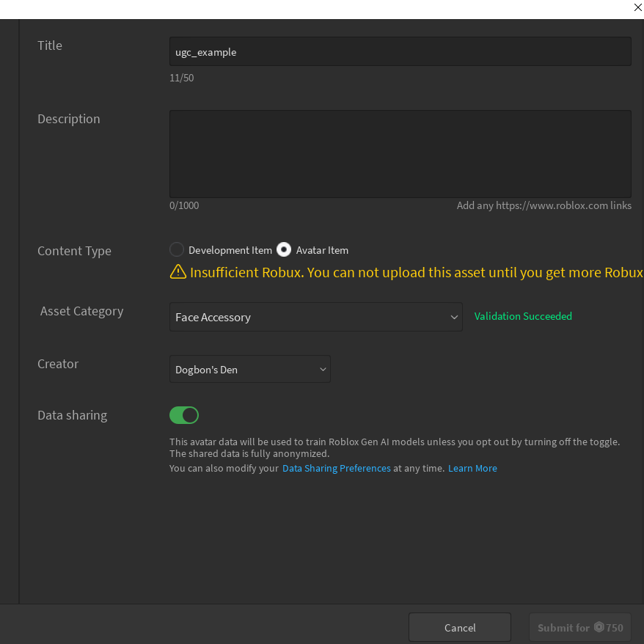Click 'The shared data is fully anonymized' text
644x644 pixels.
(x=249, y=453)
